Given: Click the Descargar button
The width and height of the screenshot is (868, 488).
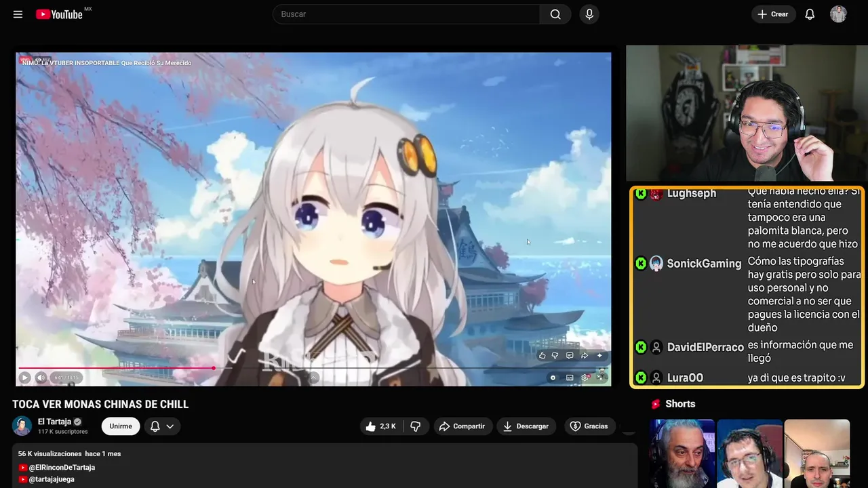Looking at the screenshot, I should [526, 426].
